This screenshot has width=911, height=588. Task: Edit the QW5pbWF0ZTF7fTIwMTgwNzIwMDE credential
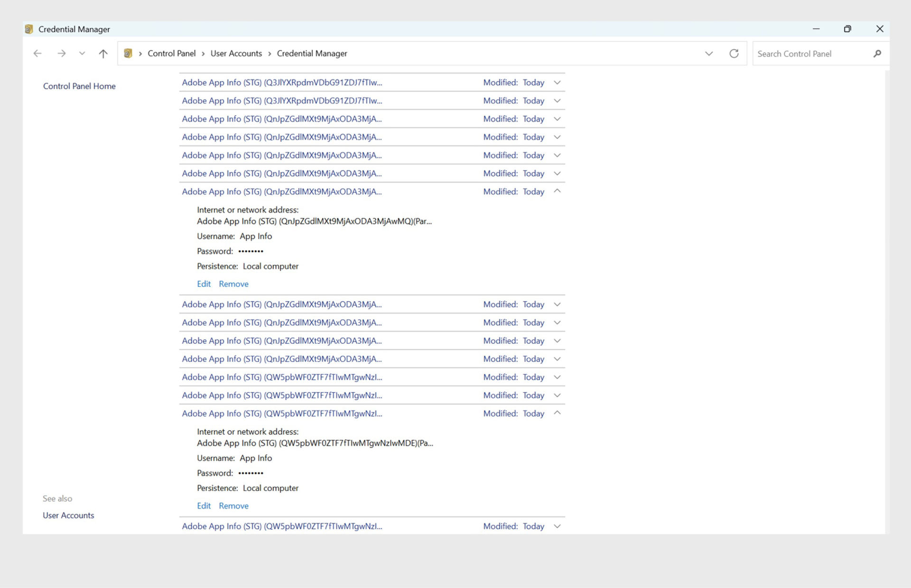point(204,506)
